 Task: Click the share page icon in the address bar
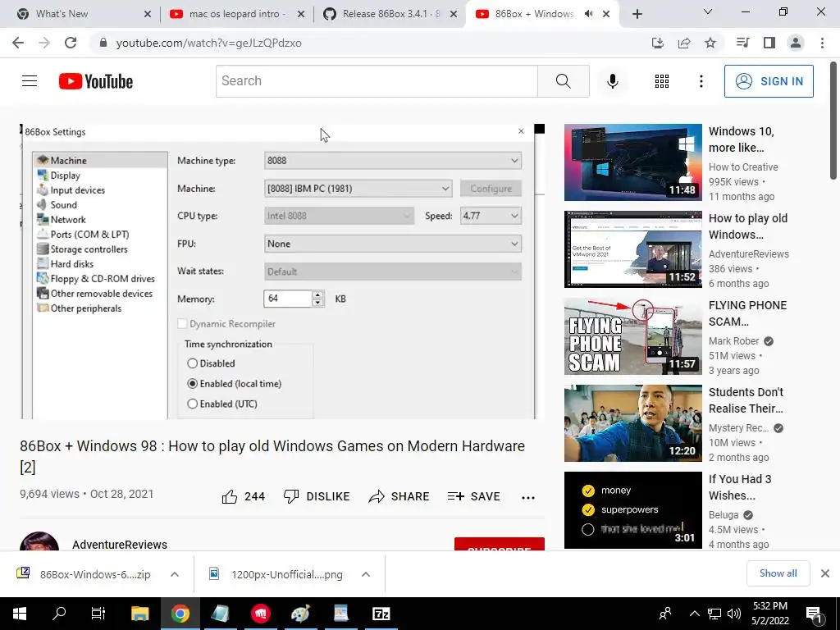coord(684,43)
